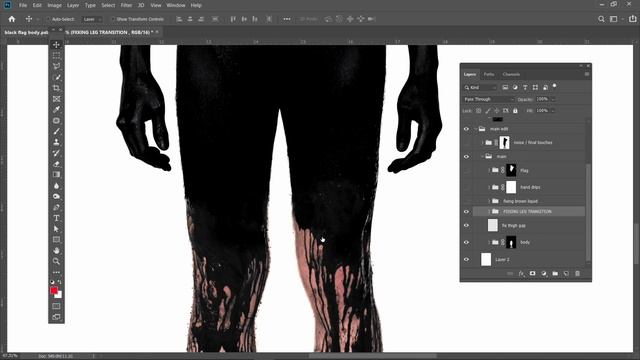Toggle visibility of main group
Viewport: 640px width, 360px height.
(x=467, y=157)
